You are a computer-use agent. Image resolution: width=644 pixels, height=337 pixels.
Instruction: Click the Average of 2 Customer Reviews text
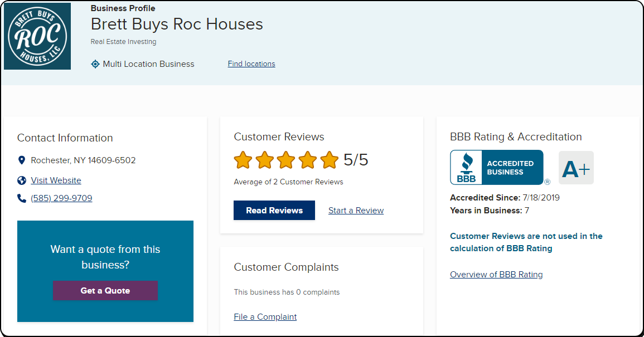click(288, 182)
